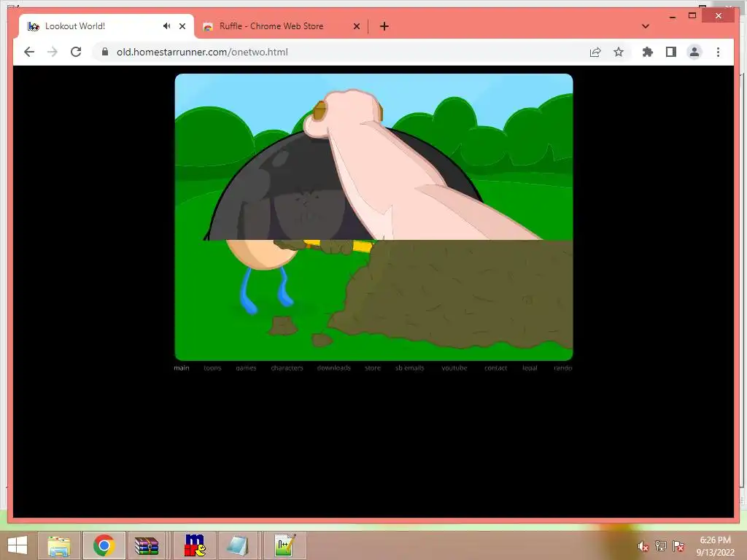Open File Explorer from taskbar

coord(59,545)
